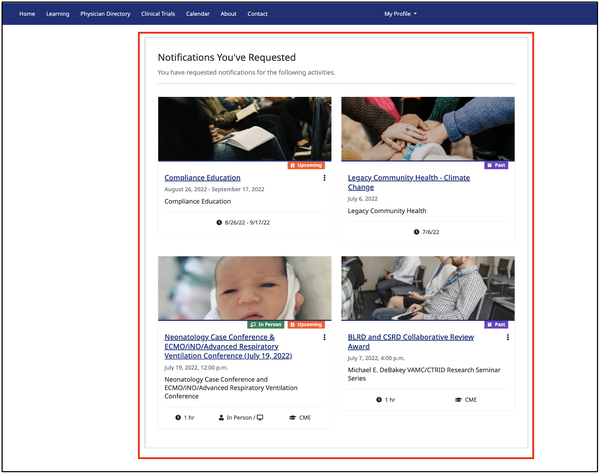Image resolution: width=600 pixels, height=473 pixels.
Task: Click the monitor icon after In Person /
Action: pyautogui.click(x=260, y=418)
